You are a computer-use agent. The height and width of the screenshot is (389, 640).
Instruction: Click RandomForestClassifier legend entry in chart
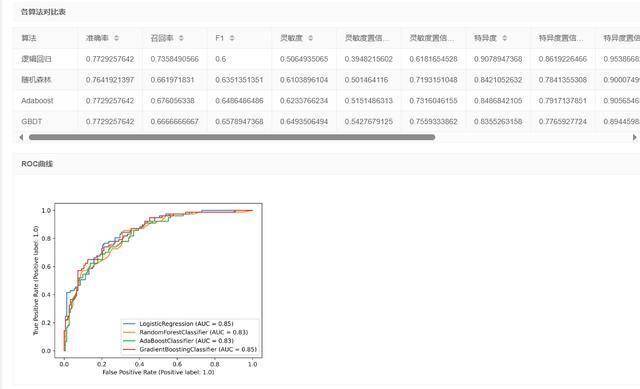(186, 332)
